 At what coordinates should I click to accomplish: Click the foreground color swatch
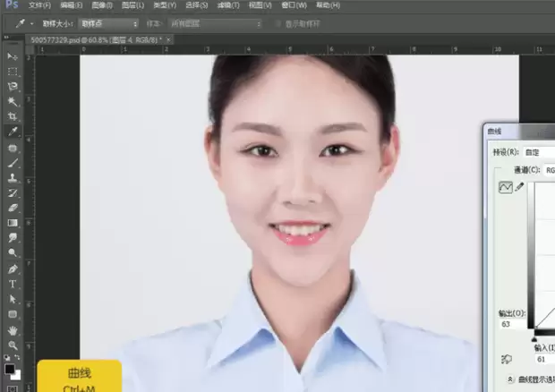[10, 370]
